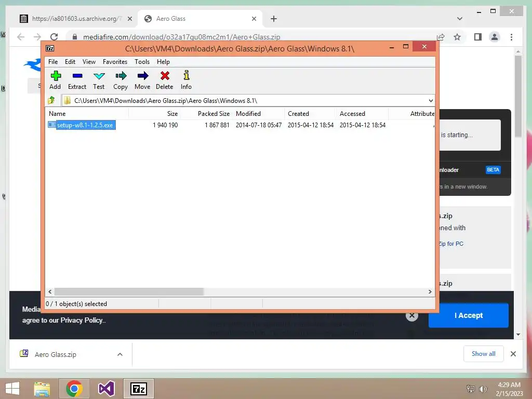Toggle Chrome side panel icon

[x=478, y=37]
